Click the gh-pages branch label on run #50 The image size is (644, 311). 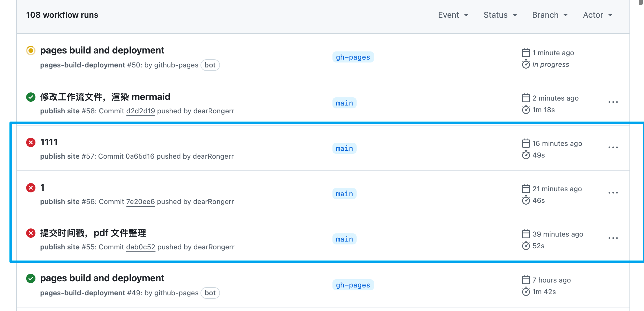(x=353, y=57)
